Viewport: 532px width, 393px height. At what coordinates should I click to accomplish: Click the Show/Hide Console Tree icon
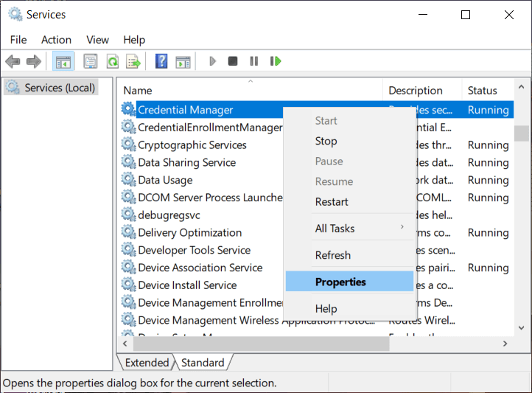[63, 61]
